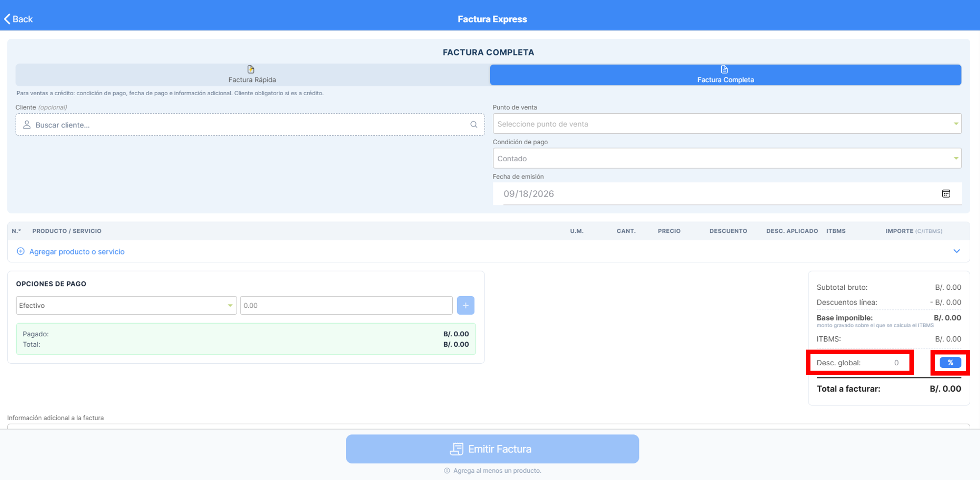Click the Back chevron arrow icon
980x480 pixels.
coord(7,19)
